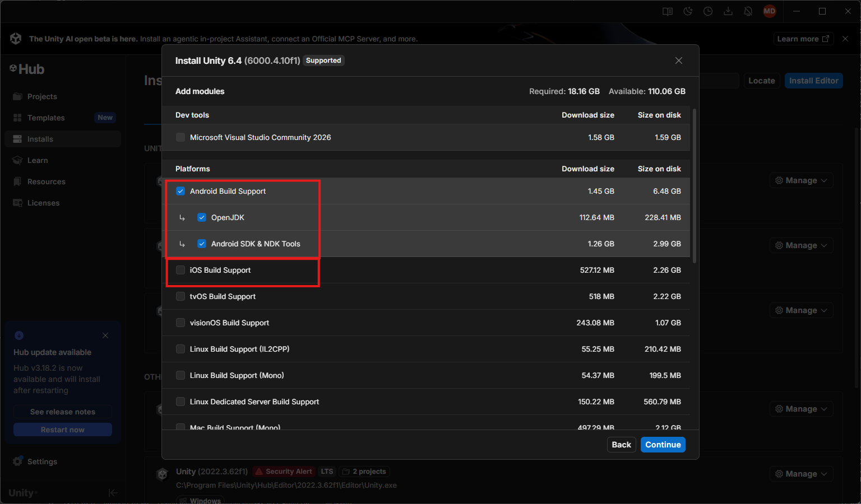The width and height of the screenshot is (861, 504).
Task: Open the downloads tray icon
Action: (728, 11)
